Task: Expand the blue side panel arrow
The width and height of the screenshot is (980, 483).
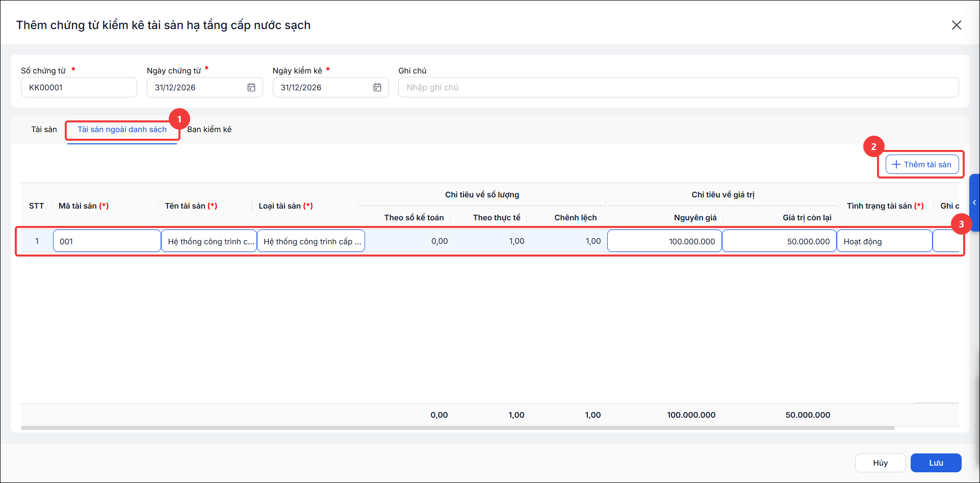Action: (x=974, y=202)
